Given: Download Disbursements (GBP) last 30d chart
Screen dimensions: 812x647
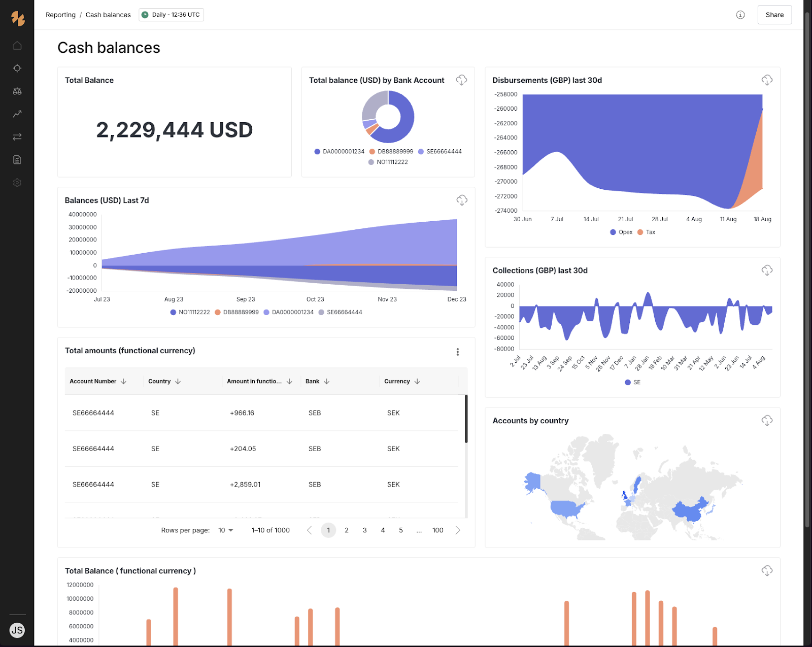Looking at the screenshot, I should 767,80.
